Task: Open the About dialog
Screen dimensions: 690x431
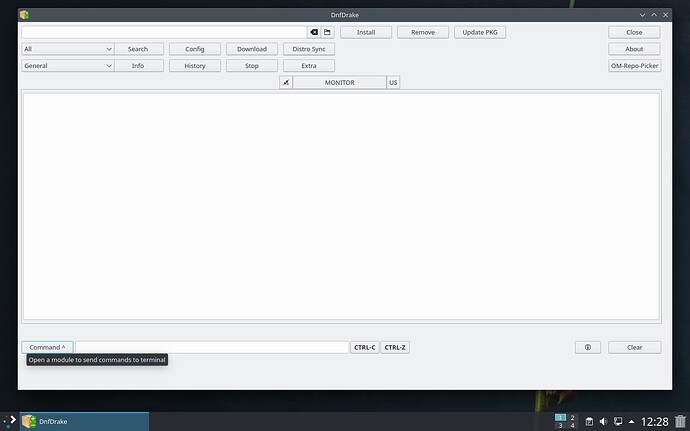Action: (634, 49)
